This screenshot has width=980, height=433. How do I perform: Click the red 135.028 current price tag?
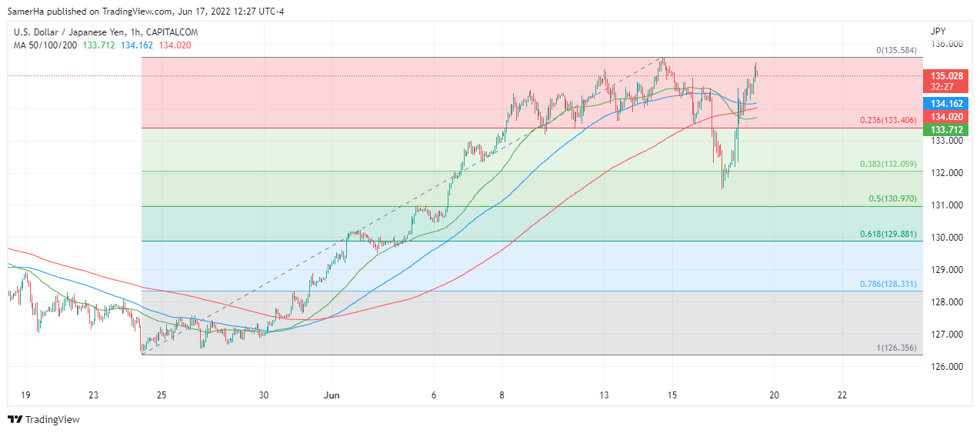tap(948, 76)
